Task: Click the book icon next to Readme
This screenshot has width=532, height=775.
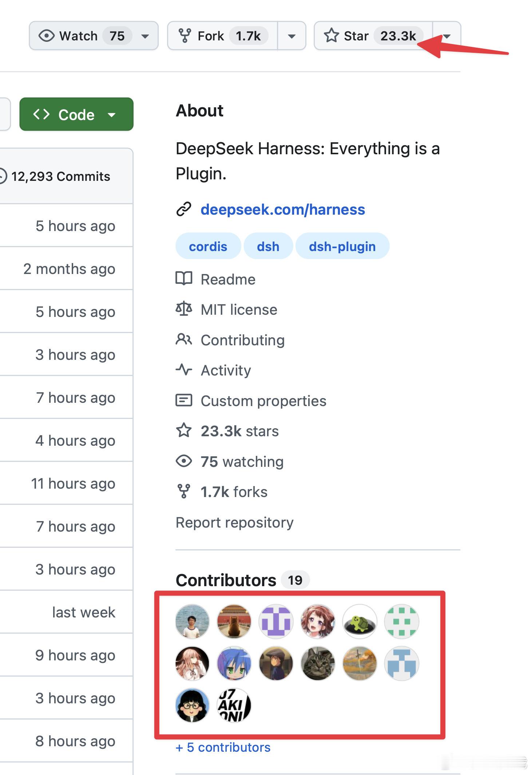Action: click(184, 279)
